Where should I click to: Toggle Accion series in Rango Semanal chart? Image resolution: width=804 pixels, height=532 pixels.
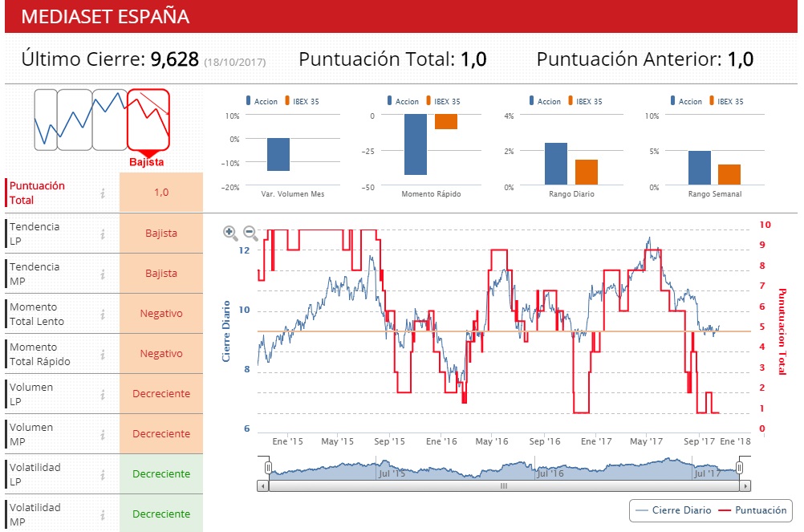pos(686,101)
